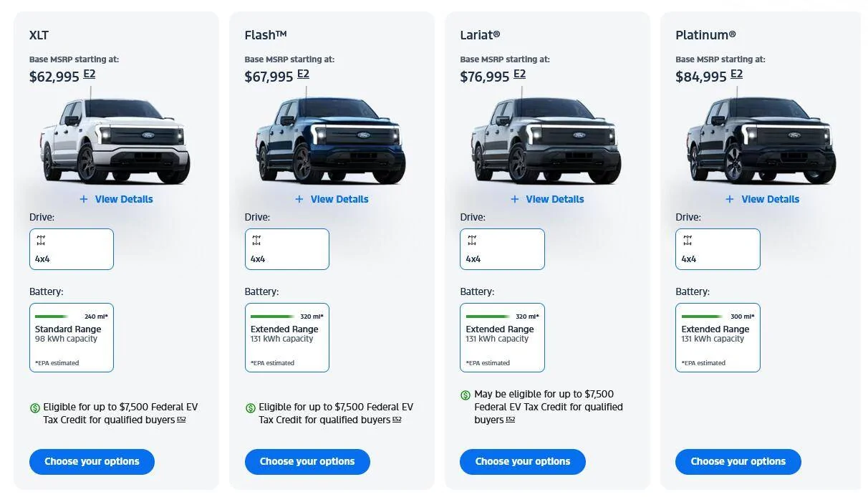Choose your options for the Platinum
Viewport: 868px width, 497px height.
[x=738, y=461]
